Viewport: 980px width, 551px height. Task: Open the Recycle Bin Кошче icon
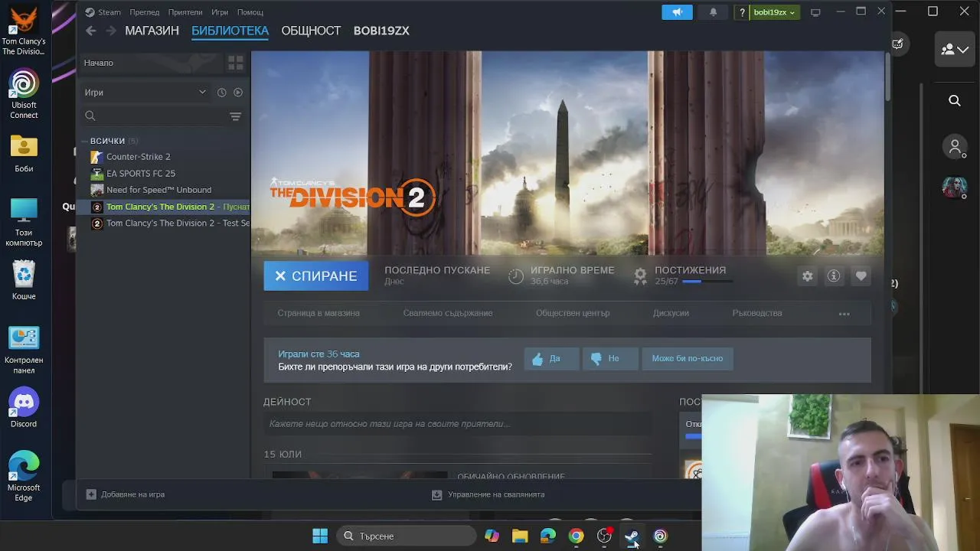point(24,280)
